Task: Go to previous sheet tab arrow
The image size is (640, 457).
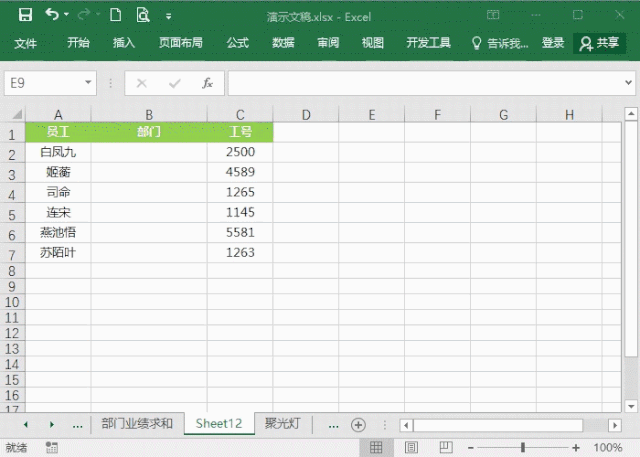Action: [x=26, y=425]
